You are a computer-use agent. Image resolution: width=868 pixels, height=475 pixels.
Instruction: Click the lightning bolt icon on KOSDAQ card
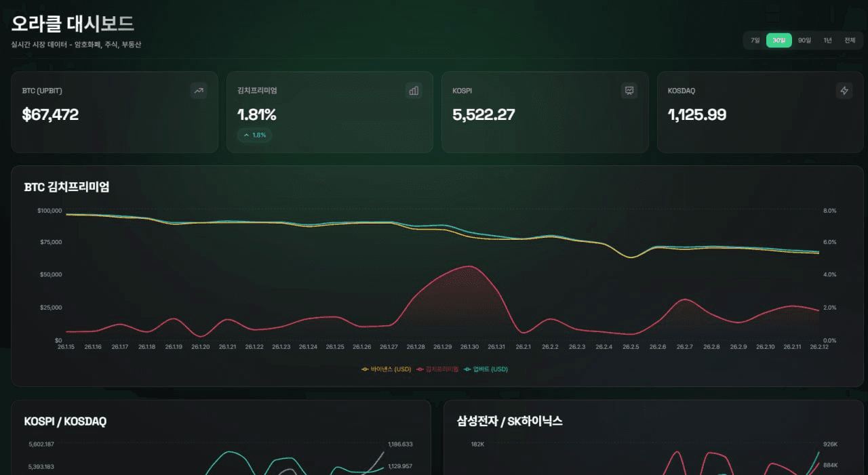pyautogui.click(x=844, y=90)
